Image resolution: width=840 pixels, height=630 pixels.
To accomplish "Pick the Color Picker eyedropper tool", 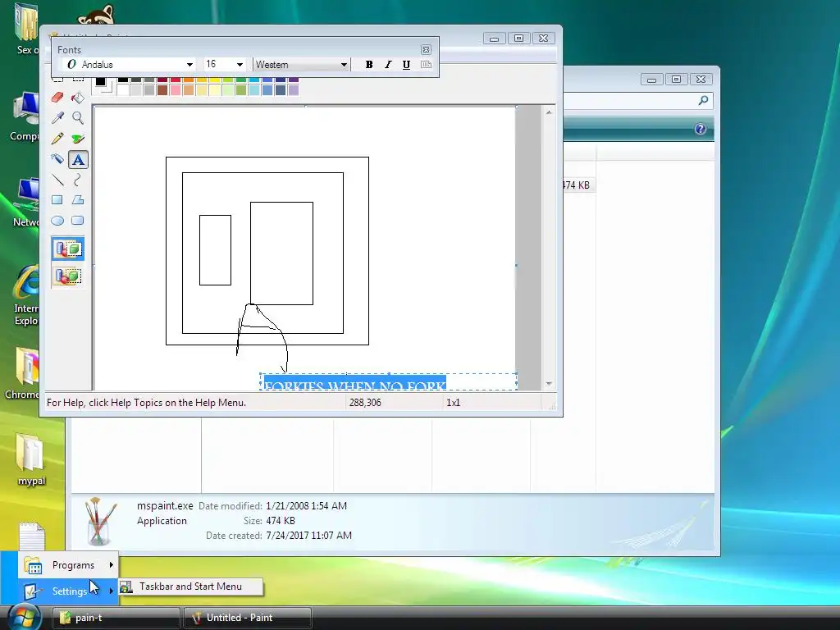I will pyautogui.click(x=57, y=118).
